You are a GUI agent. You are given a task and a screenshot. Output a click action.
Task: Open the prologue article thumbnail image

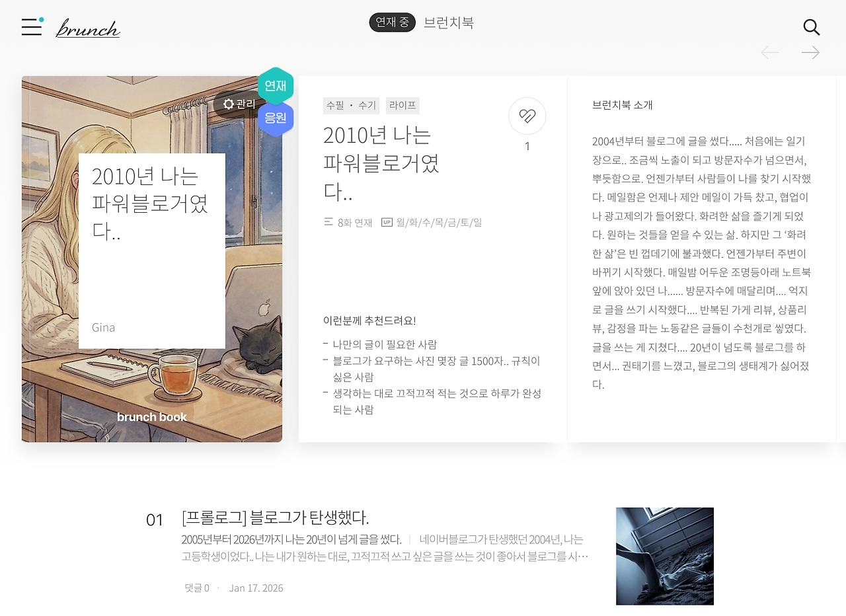(665, 557)
